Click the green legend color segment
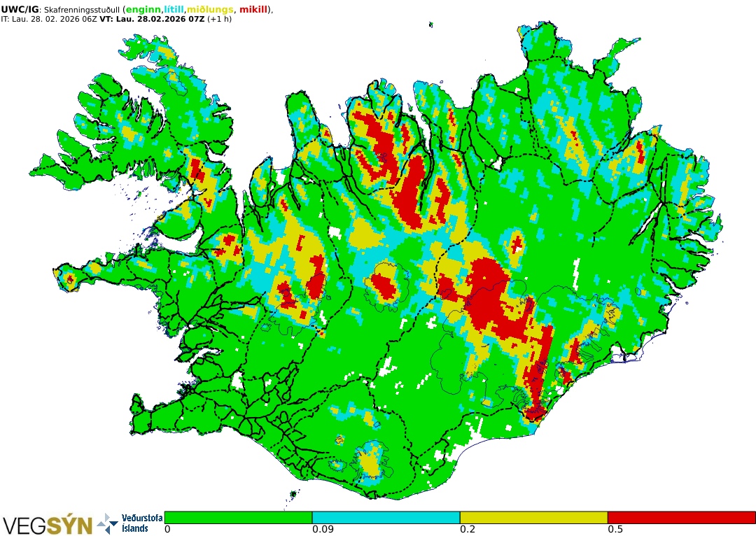This screenshot has height=536, width=756. pos(238,518)
